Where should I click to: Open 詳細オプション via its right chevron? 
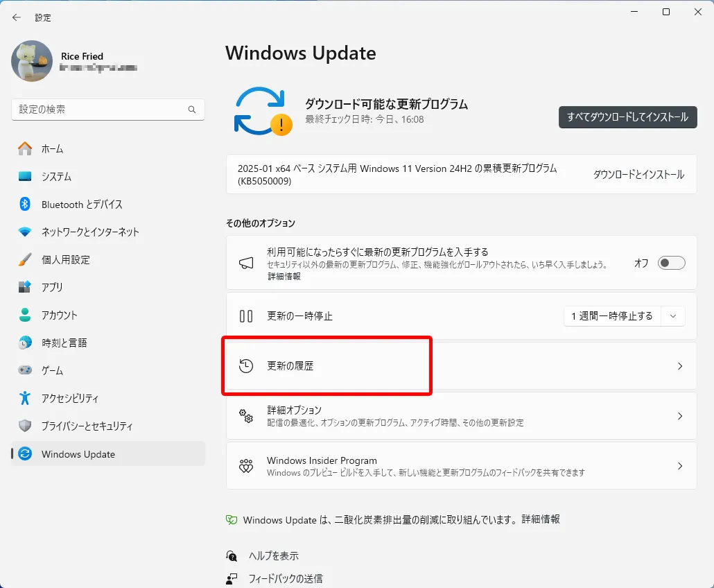(680, 416)
